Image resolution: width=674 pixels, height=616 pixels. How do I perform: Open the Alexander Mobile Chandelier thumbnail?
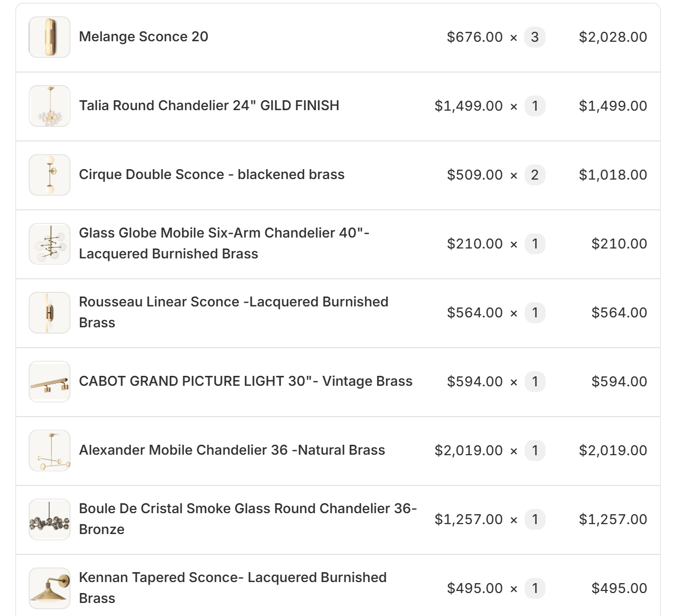(x=50, y=451)
